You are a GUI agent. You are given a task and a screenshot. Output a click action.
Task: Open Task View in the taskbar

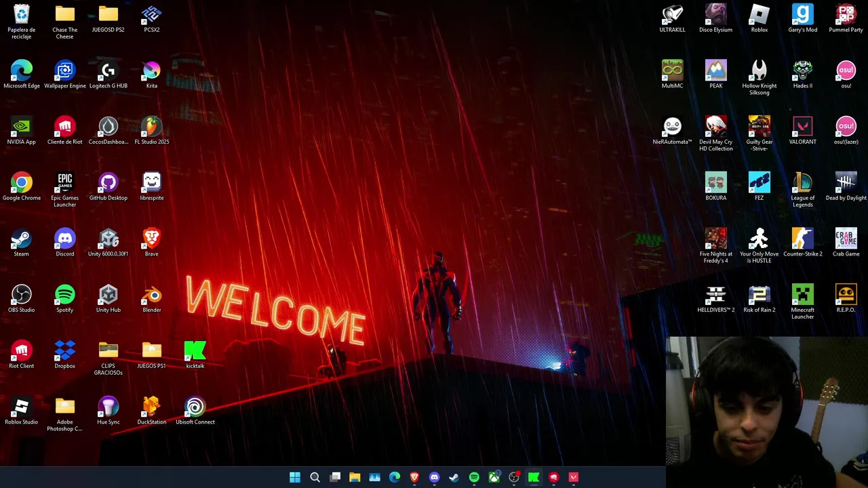click(x=335, y=477)
